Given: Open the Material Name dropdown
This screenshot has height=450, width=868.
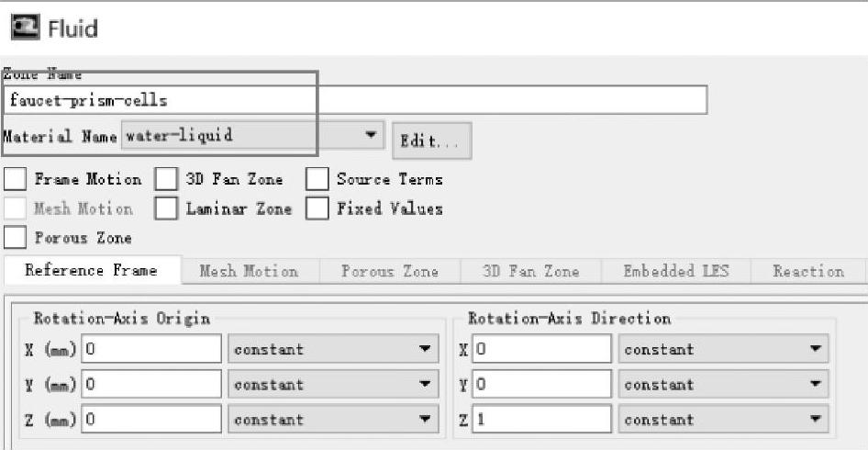Looking at the screenshot, I should (x=370, y=137).
